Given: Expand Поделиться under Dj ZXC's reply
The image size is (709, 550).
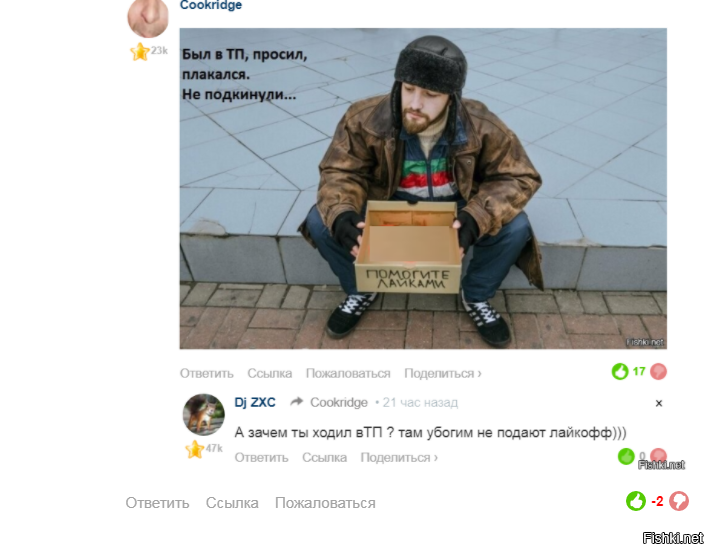Looking at the screenshot, I should point(399,457).
